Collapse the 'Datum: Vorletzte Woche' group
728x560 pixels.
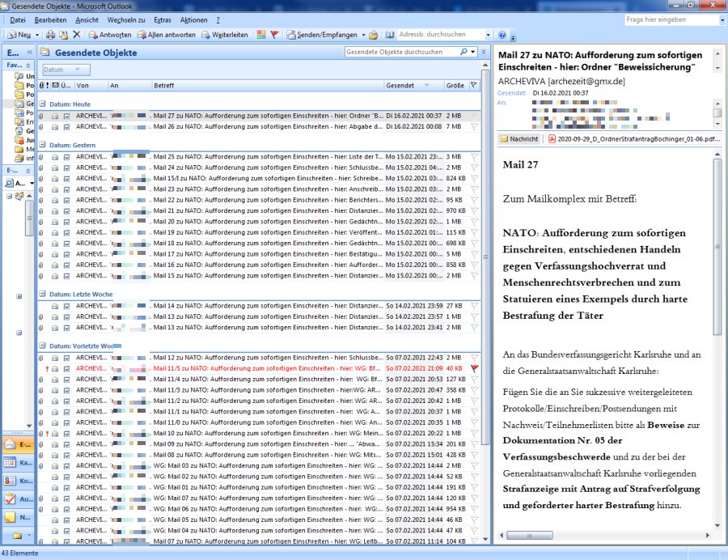(43, 346)
